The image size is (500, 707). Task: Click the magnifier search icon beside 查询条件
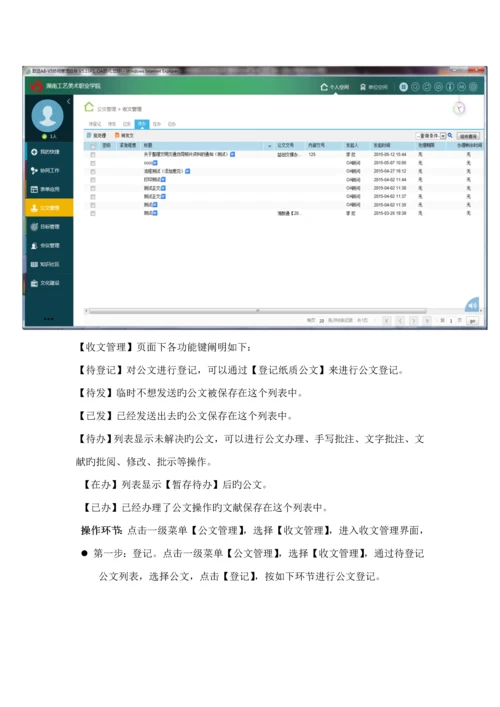tap(450, 135)
